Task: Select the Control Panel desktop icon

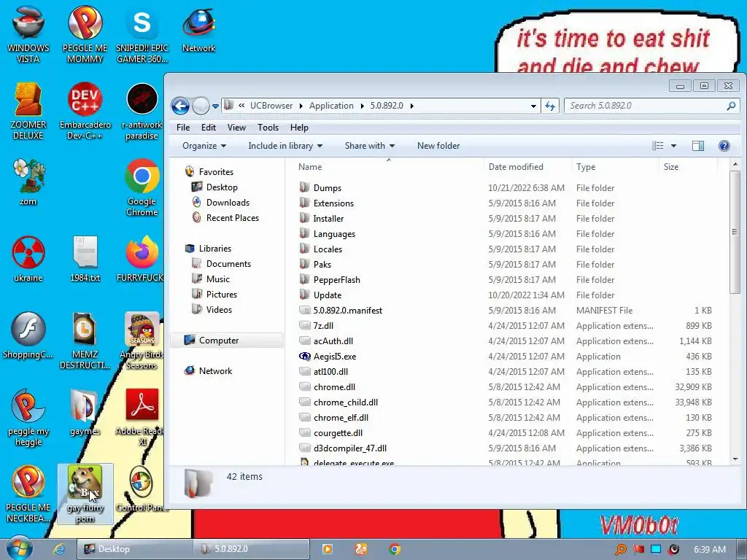Action: [x=142, y=489]
